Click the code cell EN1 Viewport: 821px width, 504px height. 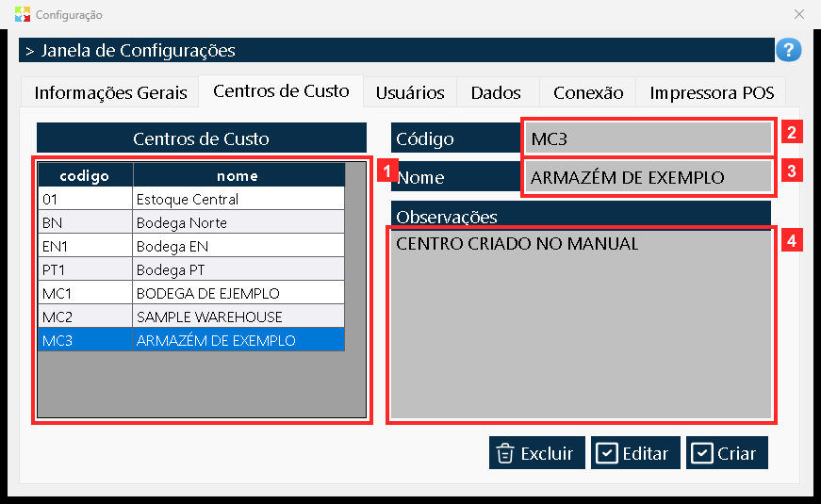pos(86,246)
